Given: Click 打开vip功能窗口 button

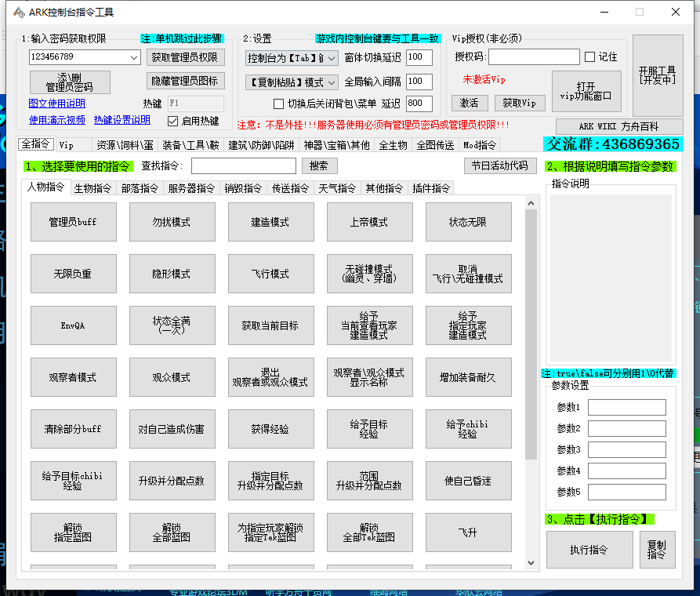Looking at the screenshot, I should click(586, 91).
